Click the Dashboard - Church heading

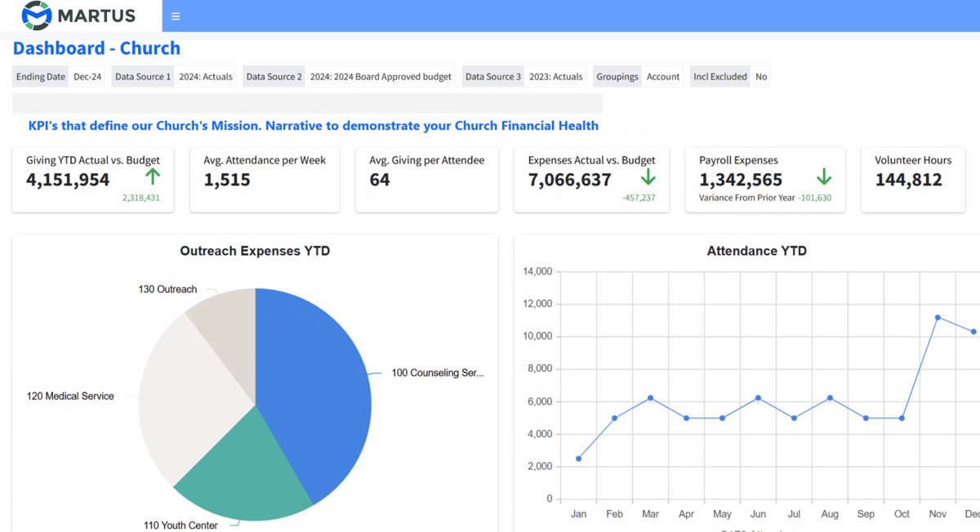96,48
